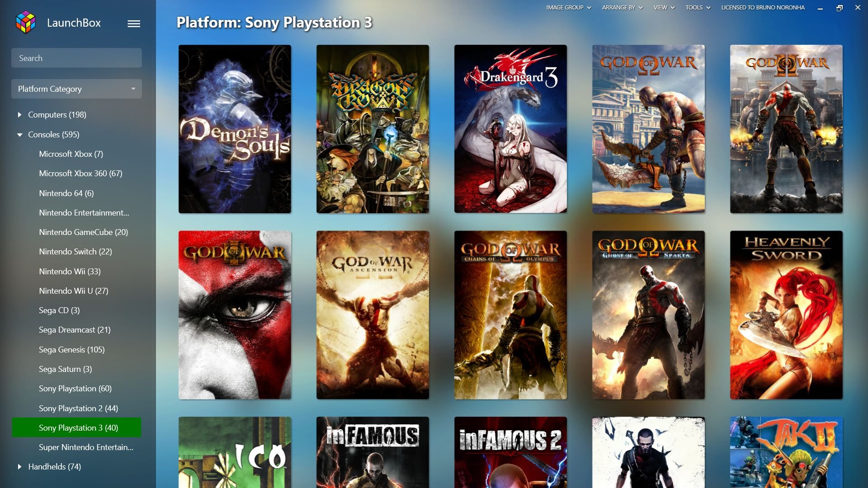Image resolution: width=868 pixels, height=488 pixels.
Task: Open the Arrange By menu
Action: click(623, 8)
